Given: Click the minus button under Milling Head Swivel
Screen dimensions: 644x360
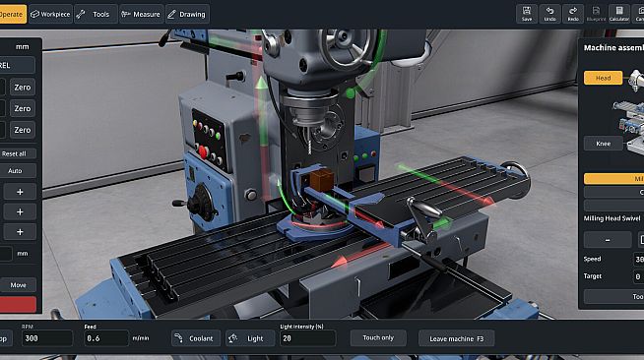Looking at the screenshot, I should tap(608, 240).
